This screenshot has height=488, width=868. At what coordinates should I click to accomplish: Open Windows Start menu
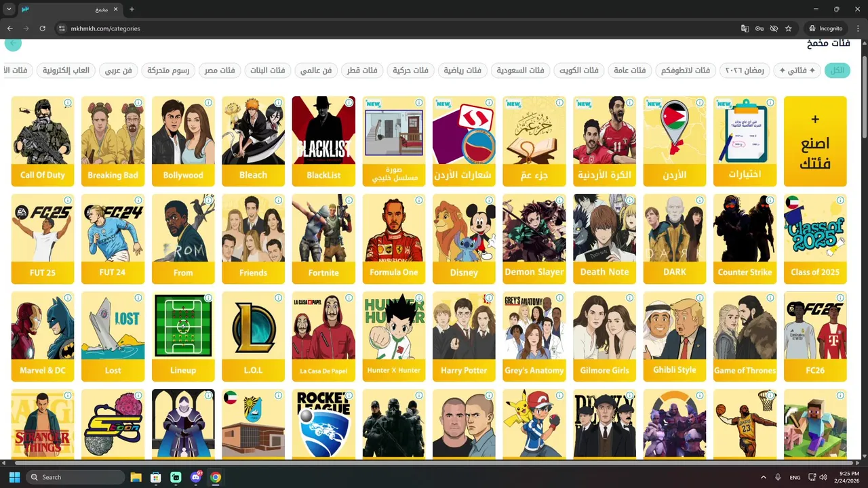pyautogui.click(x=14, y=477)
